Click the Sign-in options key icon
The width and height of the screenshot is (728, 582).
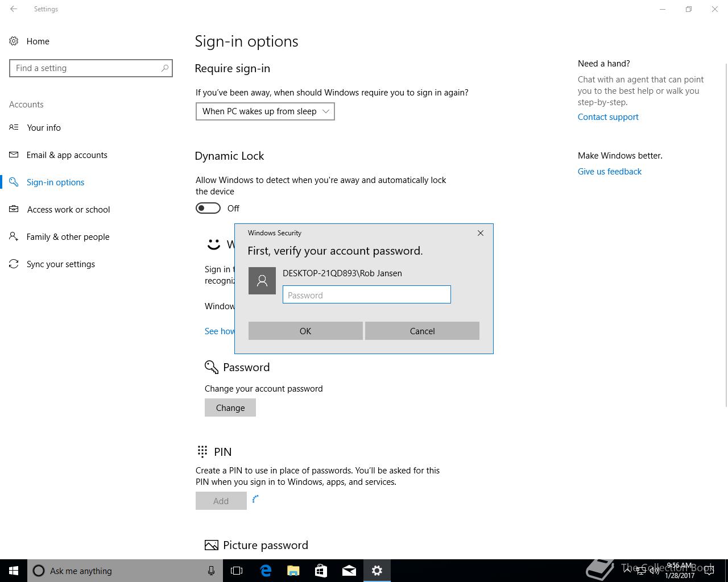click(x=14, y=182)
